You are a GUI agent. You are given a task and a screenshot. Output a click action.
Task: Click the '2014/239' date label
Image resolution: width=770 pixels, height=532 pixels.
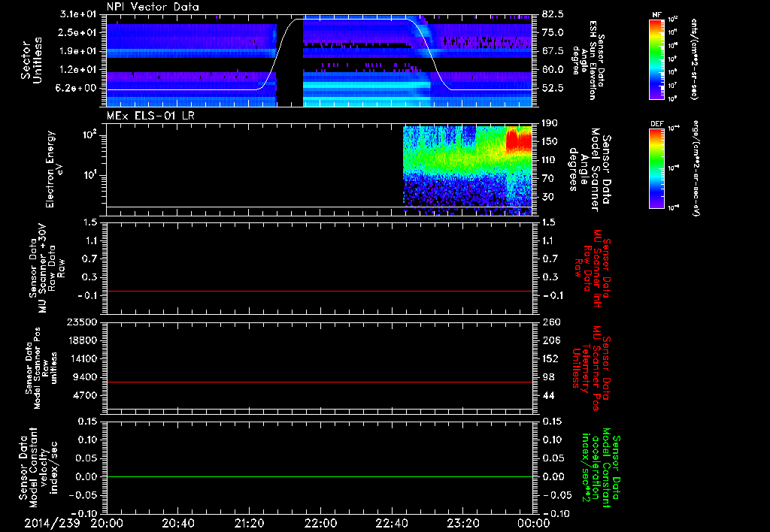click(x=52, y=523)
